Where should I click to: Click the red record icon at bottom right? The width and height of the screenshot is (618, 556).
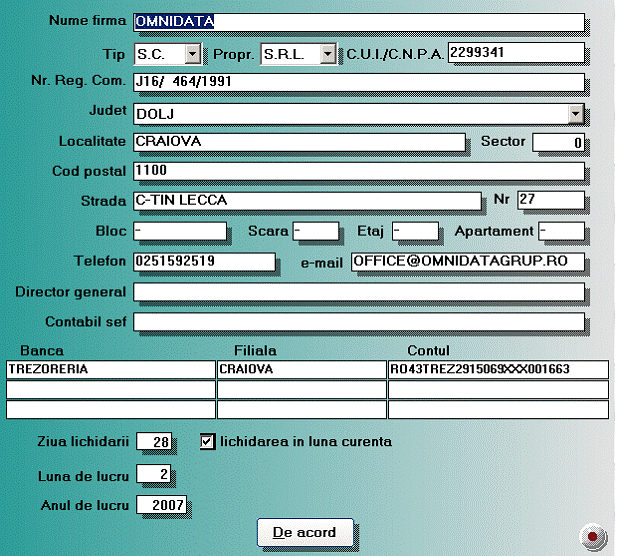593,537
